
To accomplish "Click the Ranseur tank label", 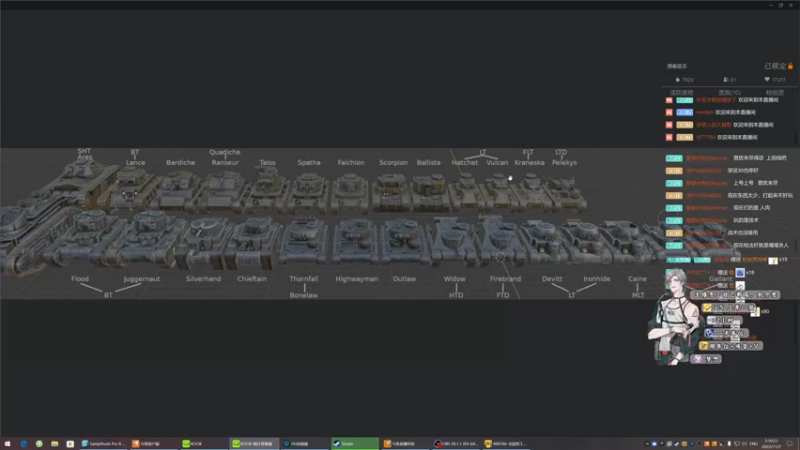I will pos(225,163).
